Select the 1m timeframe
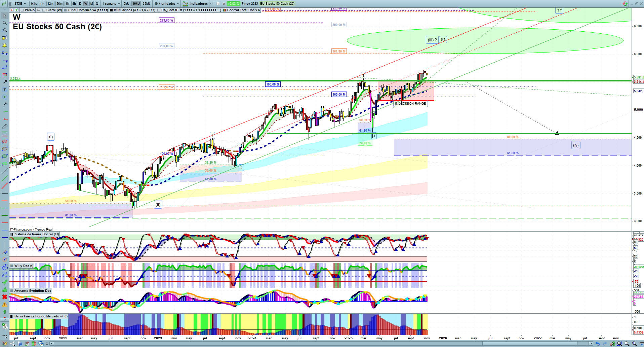Image resolution: width=644 pixels, height=347 pixels. pos(42,4)
